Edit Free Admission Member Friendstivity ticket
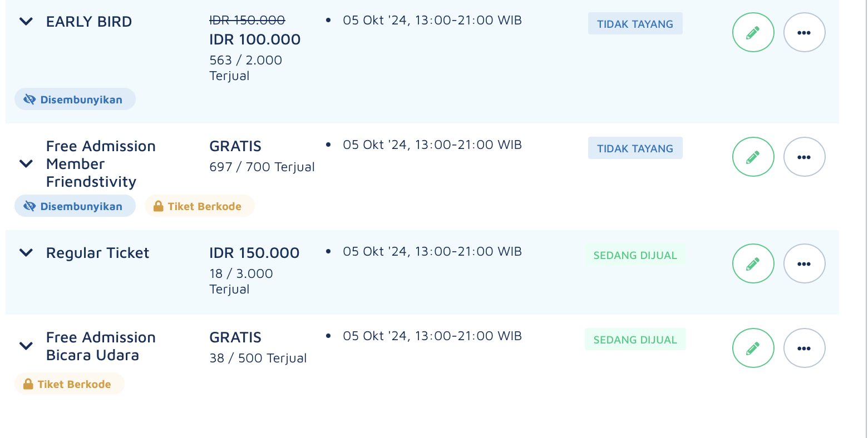 tap(753, 157)
